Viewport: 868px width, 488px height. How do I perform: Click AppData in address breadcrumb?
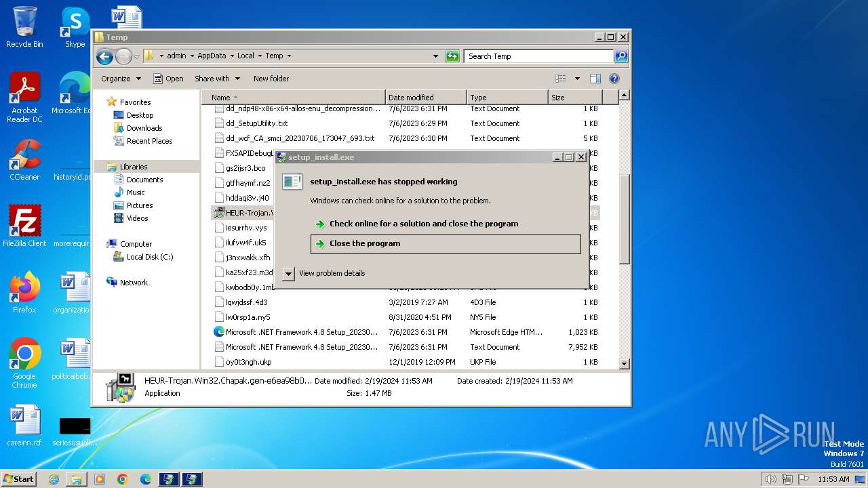[x=212, y=56]
